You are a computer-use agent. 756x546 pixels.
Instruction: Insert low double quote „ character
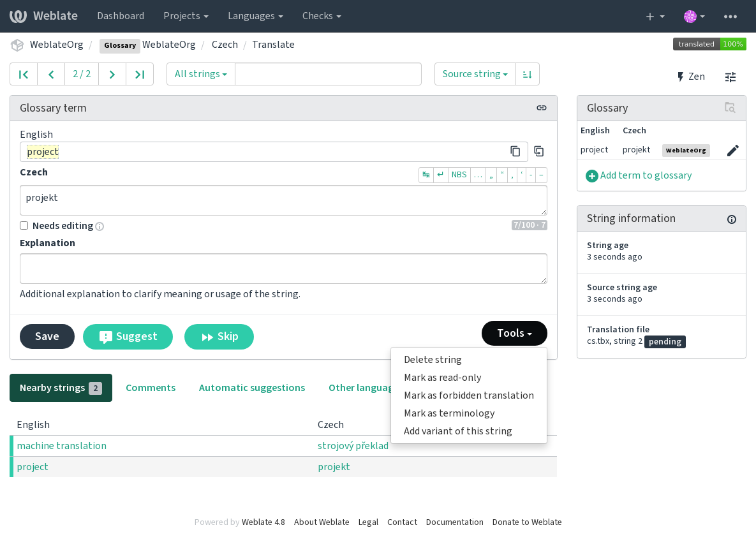point(491,174)
